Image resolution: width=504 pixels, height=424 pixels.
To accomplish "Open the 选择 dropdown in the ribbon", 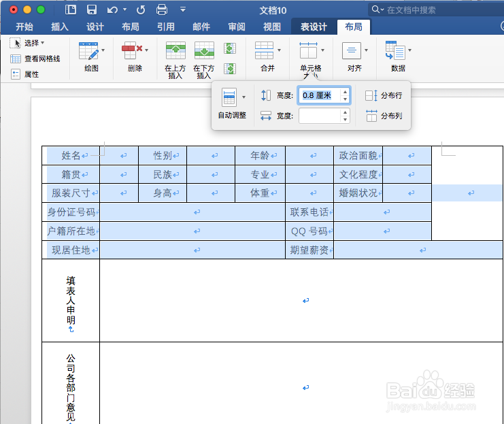I will [x=27, y=43].
